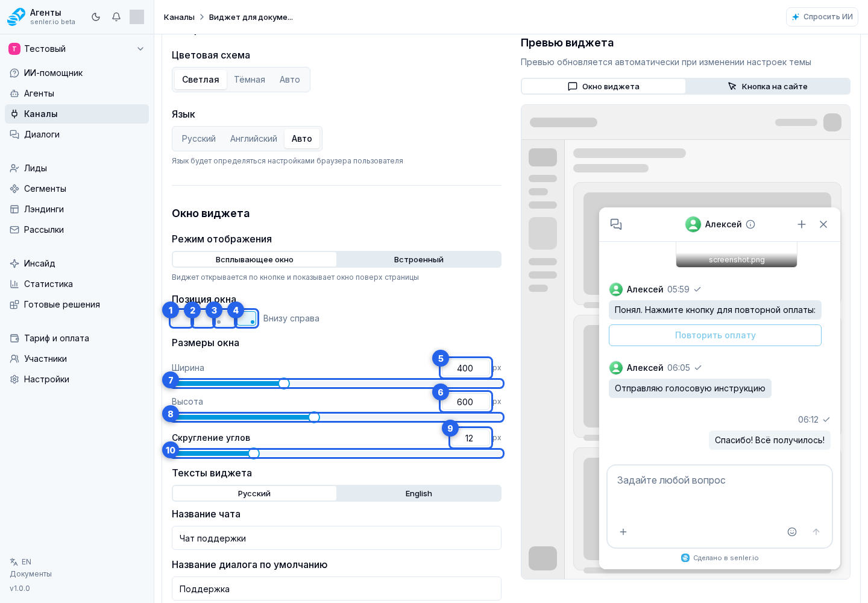
Task: Toggle dark mode moon icon
Action: click(96, 17)
